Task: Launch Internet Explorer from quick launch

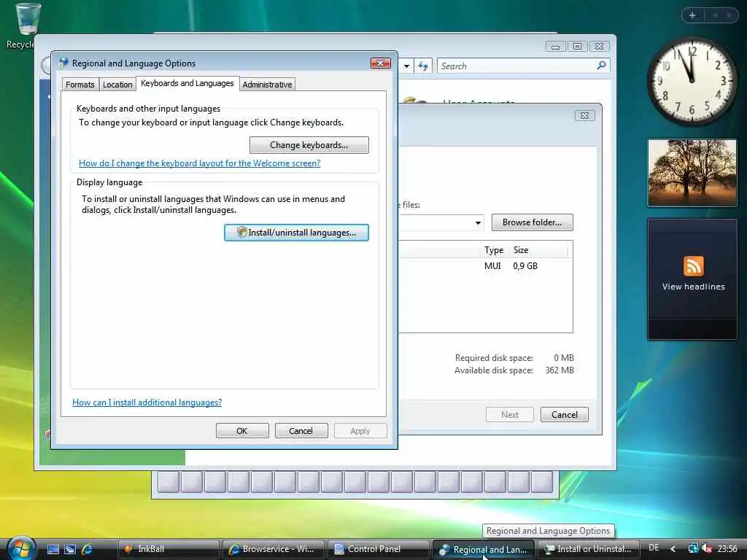Action: point(88,549)
